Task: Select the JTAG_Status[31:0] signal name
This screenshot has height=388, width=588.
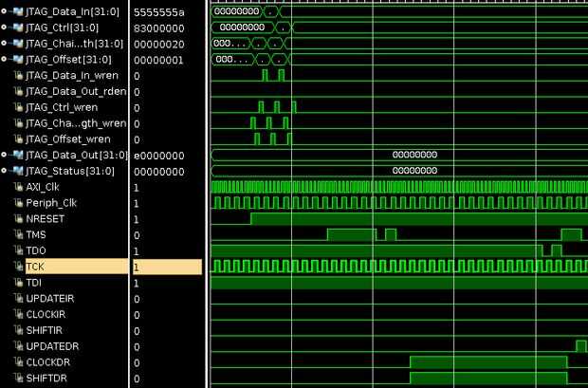Action: (x=70, y=171)
